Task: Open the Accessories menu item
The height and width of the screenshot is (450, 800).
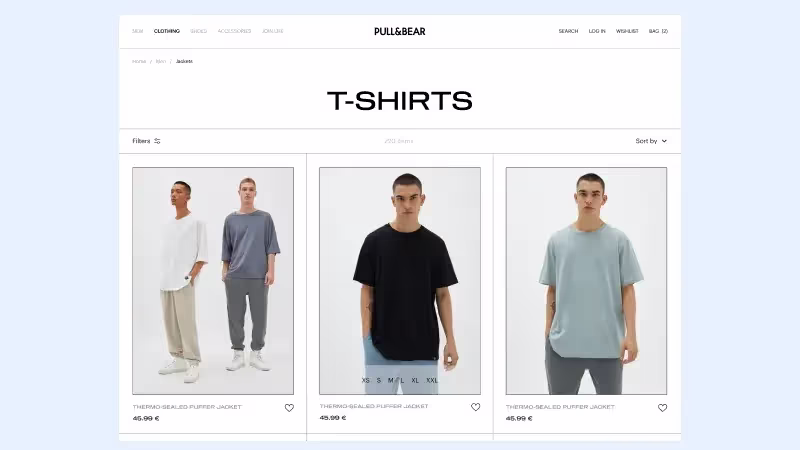Action: (x=234, y=31)
